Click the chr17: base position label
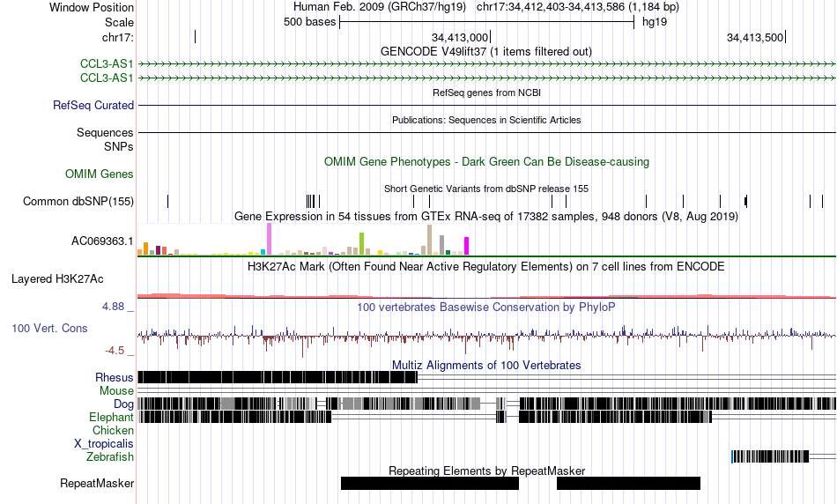Viewport: 837px width, 504px height. 117,37
